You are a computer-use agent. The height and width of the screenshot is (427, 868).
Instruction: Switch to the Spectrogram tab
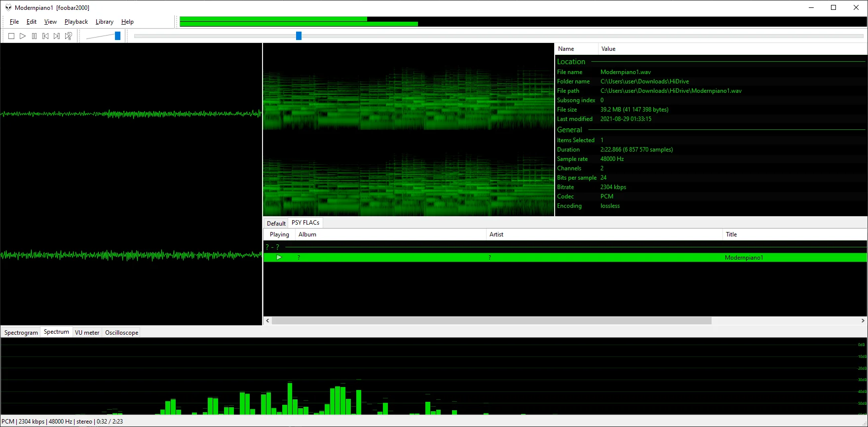21,333
